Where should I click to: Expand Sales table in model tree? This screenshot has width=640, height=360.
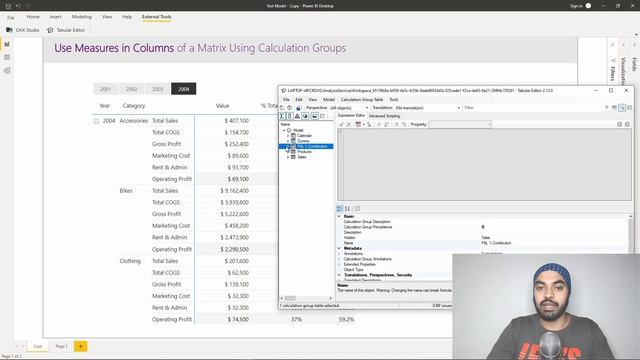point(288,157)
